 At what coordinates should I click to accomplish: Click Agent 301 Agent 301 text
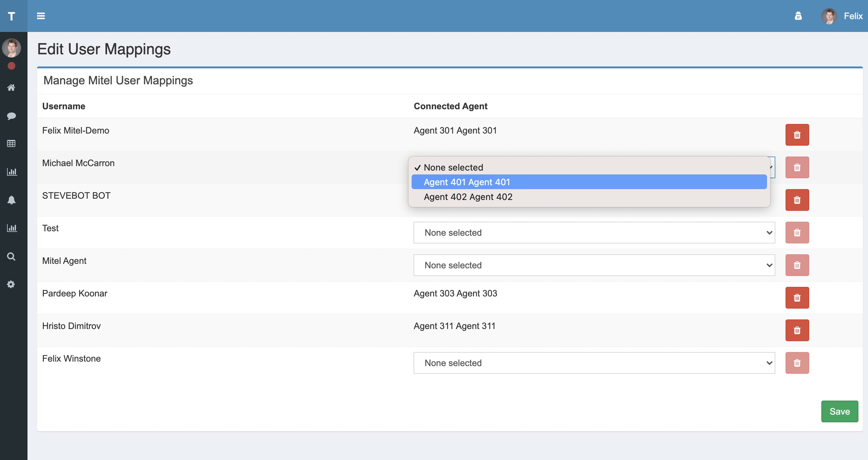point(455,130)
